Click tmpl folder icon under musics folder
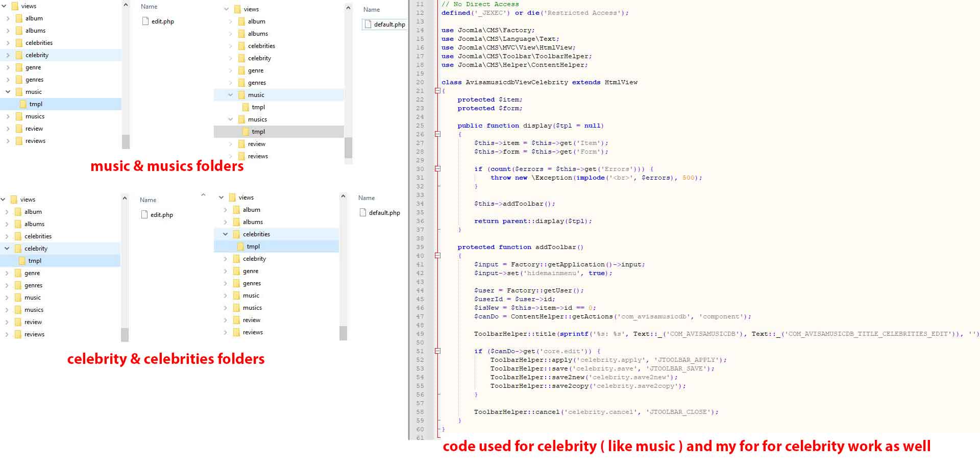 click(246, 132)
